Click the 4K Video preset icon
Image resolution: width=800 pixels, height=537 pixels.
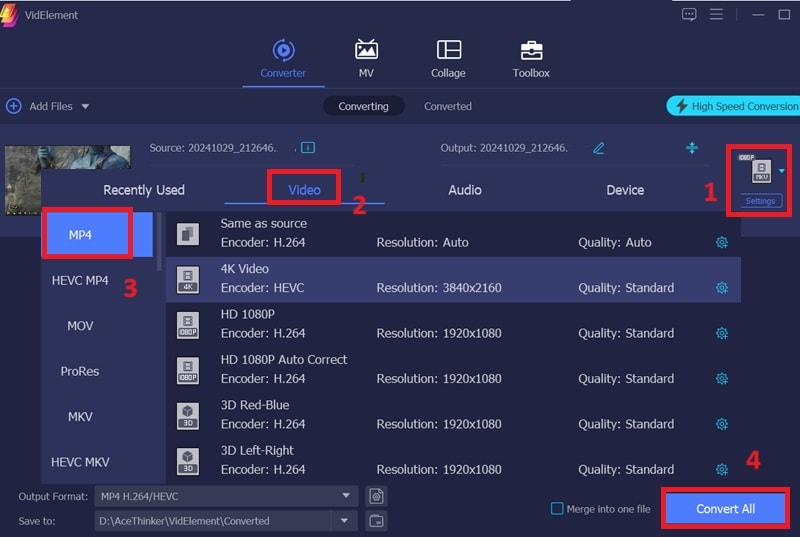[x=188, y=279]
